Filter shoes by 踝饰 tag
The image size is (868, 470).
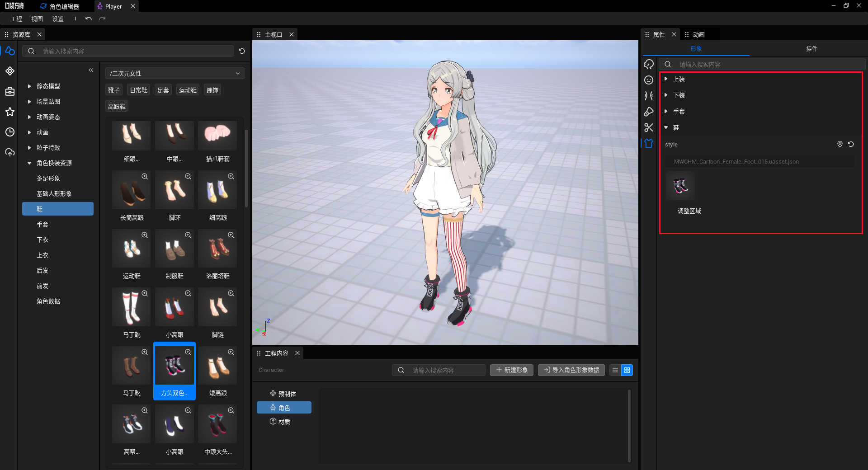pyautogui.click(x=212, y=90)
